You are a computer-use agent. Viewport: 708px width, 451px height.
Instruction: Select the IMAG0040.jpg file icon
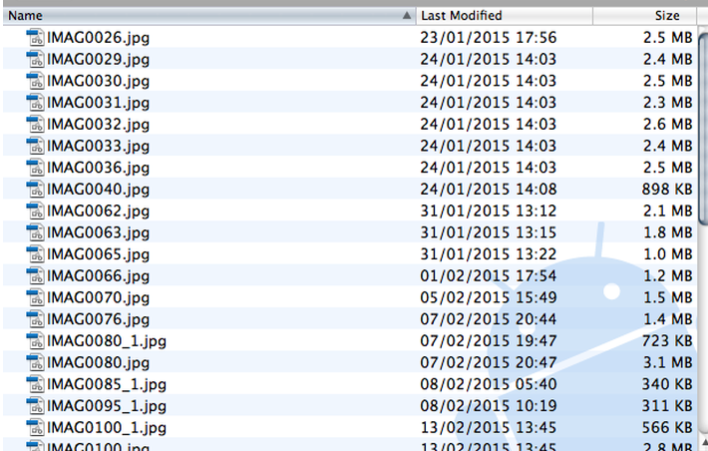click(x=35, y=189)
